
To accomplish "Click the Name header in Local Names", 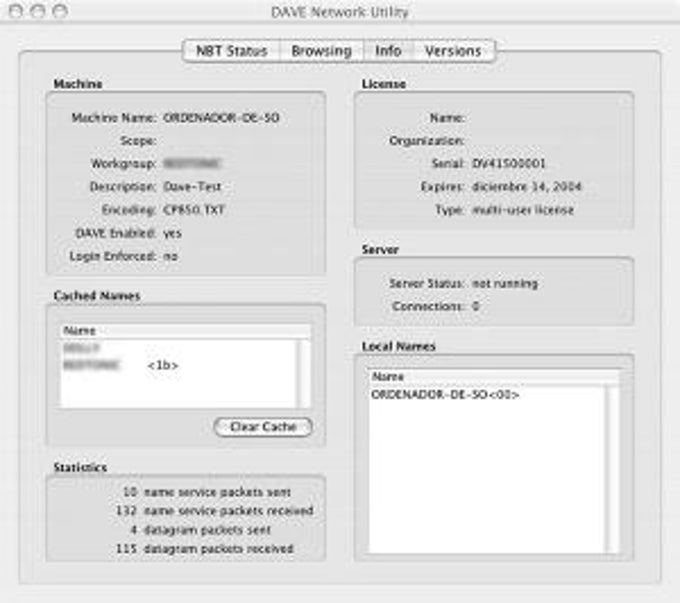I will pos(494,377).
